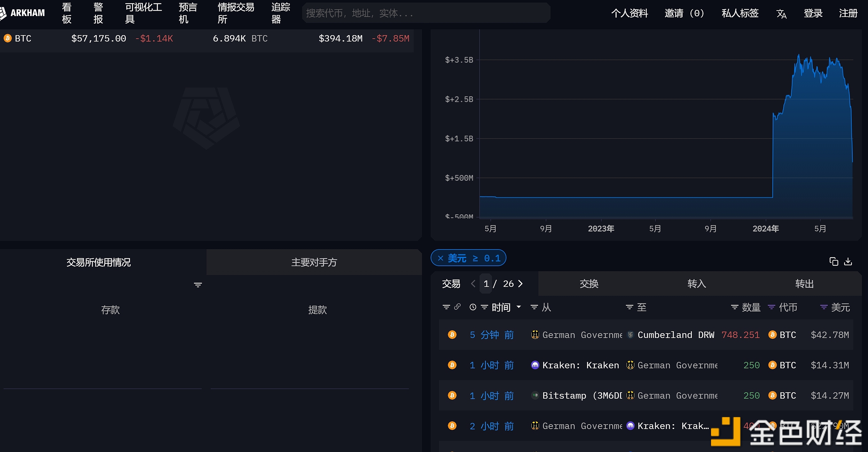Click the link chain icon in table header
This screenshot has height=452, width=868.
point(457,307)
